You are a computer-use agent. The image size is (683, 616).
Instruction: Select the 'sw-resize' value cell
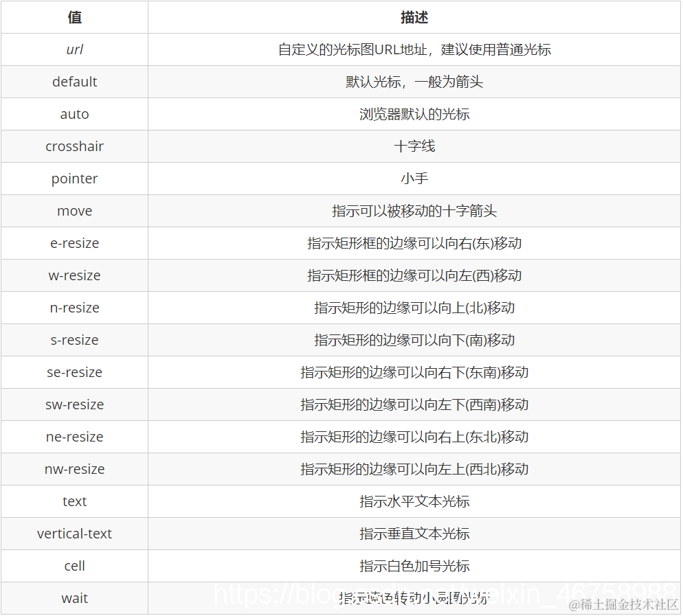pyautogui.click(x=74, y=404)
